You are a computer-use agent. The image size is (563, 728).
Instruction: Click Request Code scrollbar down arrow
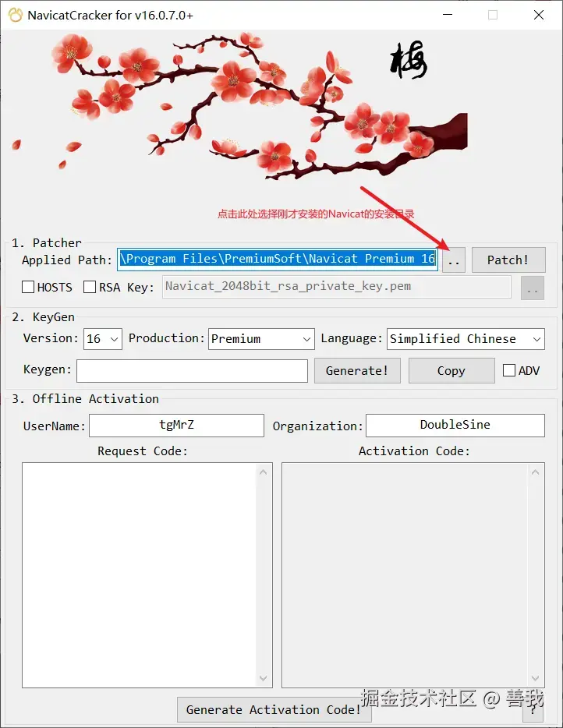coord(264,678)
